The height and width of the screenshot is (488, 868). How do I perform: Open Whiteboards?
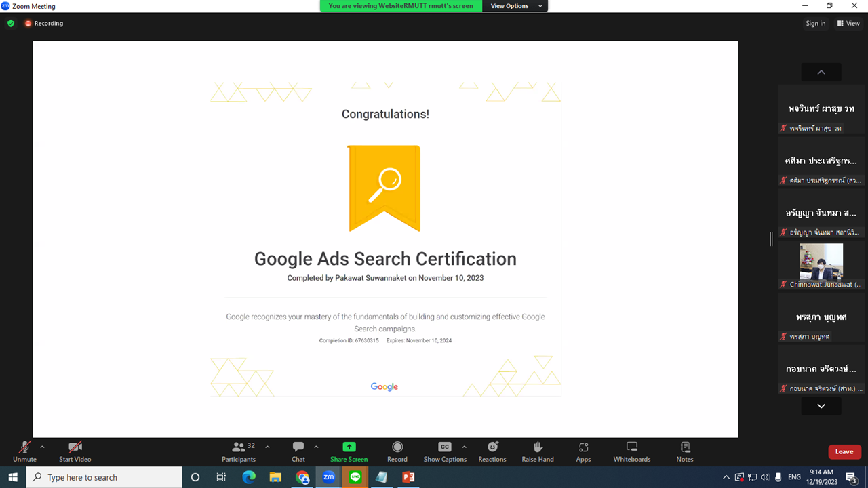[x=632, y=451]
